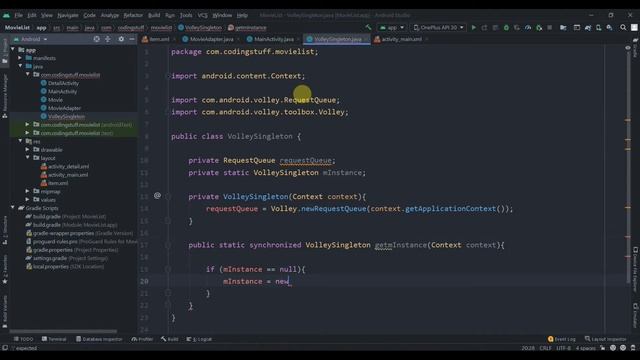
Task: Open the Profiler tool window
Action: coord(142,339)
